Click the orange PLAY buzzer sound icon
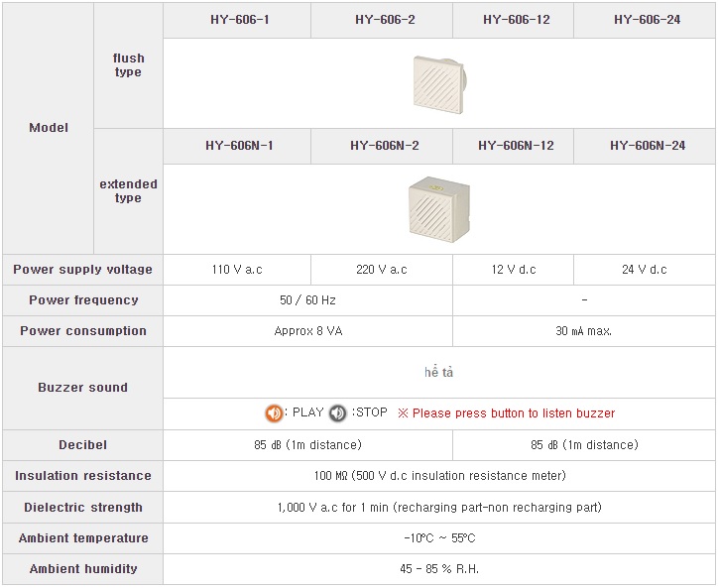Viewport: 718px width, 588px height. [x=274, y=413]
